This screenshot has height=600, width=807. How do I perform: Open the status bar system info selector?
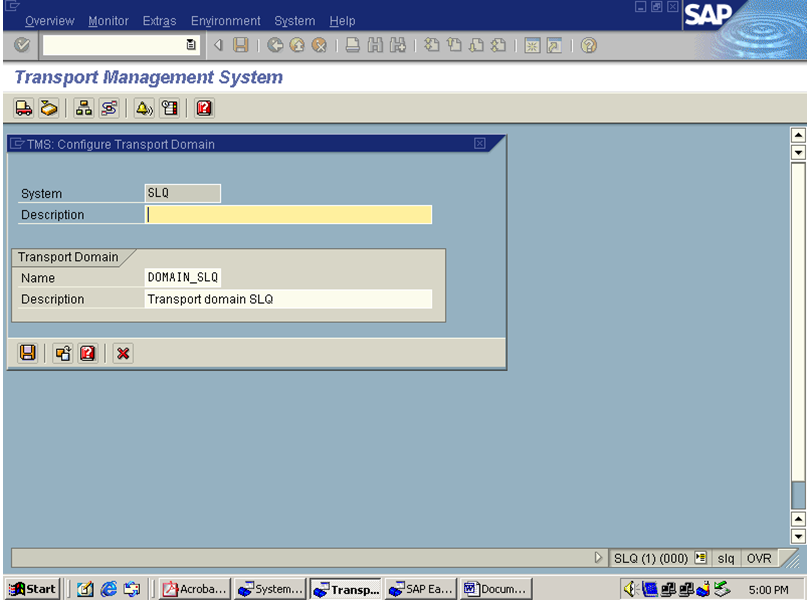700,558
